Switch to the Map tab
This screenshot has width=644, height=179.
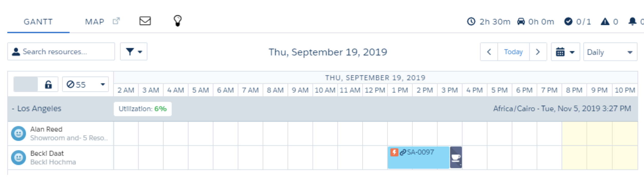tap(95, 22)
